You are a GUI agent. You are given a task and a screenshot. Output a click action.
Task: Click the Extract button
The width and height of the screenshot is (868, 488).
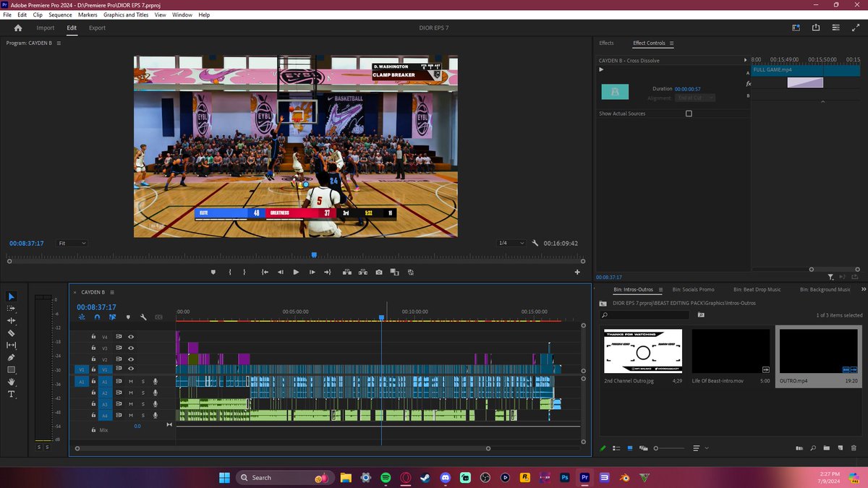363,272
